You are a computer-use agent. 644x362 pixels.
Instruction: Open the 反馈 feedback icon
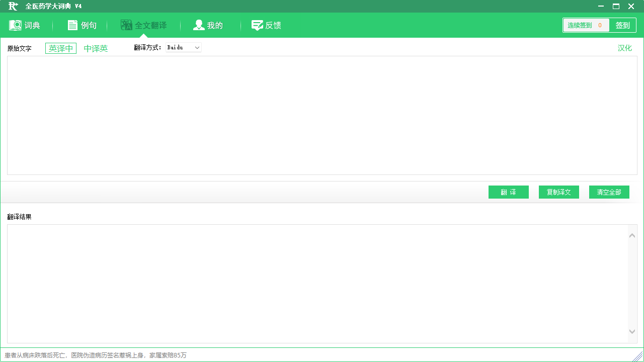[x=257, y=25]
